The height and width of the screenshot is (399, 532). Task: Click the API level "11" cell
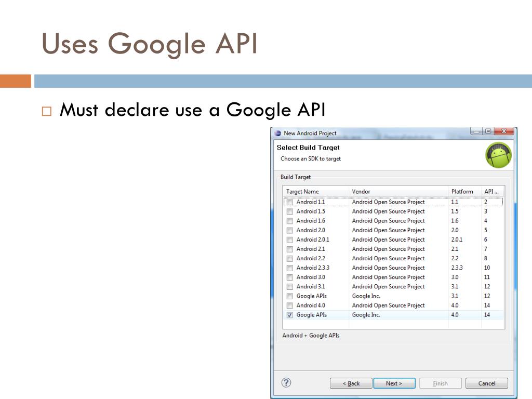click(487, 277)
